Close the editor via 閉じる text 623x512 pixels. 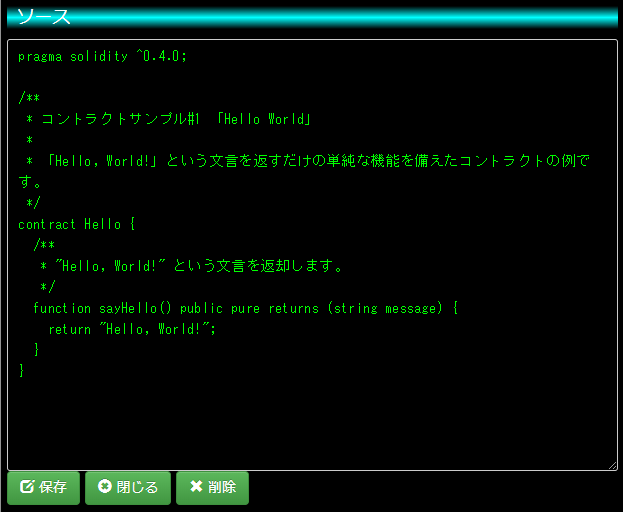tap(137, 487)
